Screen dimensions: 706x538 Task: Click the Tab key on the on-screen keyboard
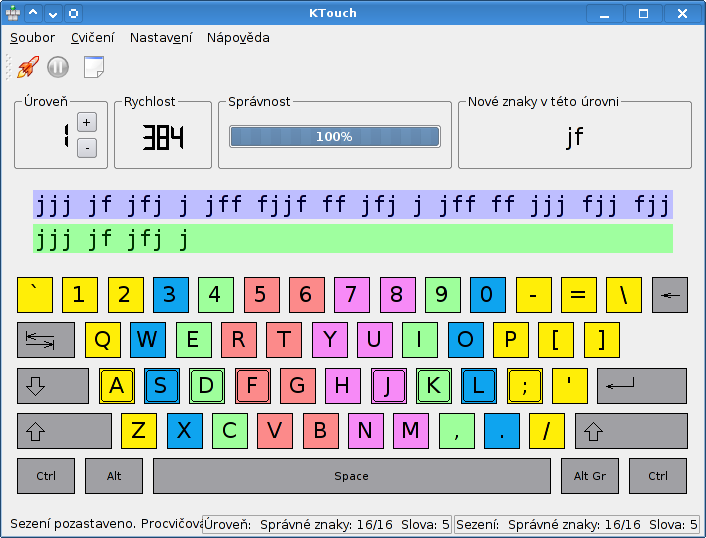tap(46, 340)
